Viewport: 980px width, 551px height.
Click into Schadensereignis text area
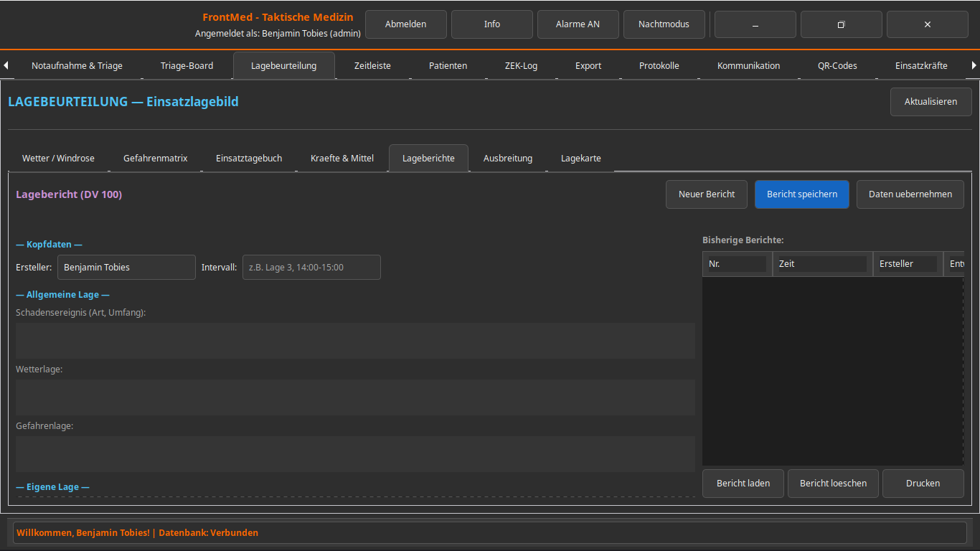355,341
